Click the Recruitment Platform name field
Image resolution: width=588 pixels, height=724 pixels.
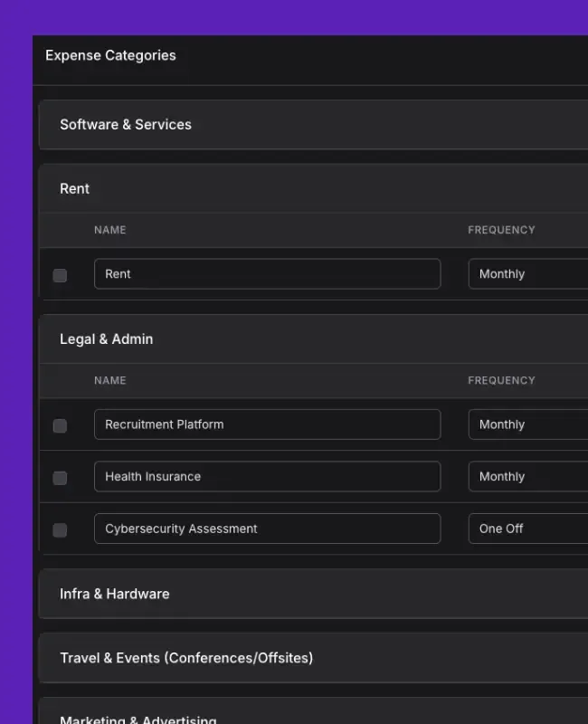coord(267,424)
